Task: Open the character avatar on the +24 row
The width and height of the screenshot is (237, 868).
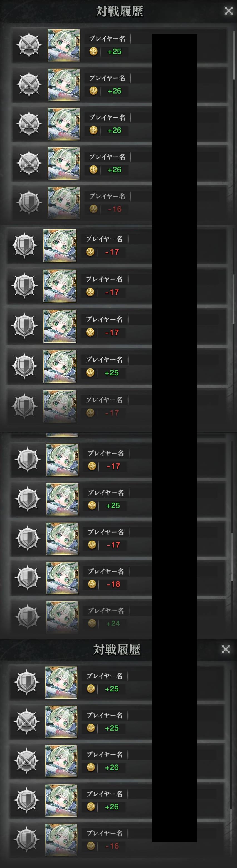Action: (63, 617)
